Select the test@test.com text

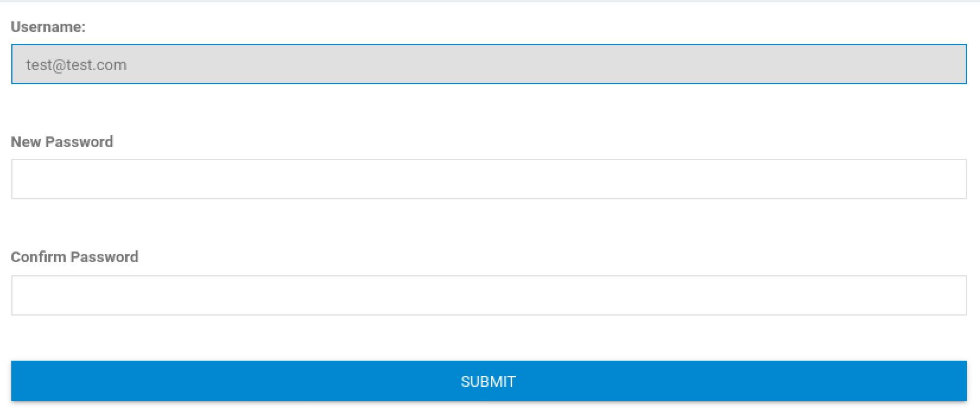[x=76, y=65]
